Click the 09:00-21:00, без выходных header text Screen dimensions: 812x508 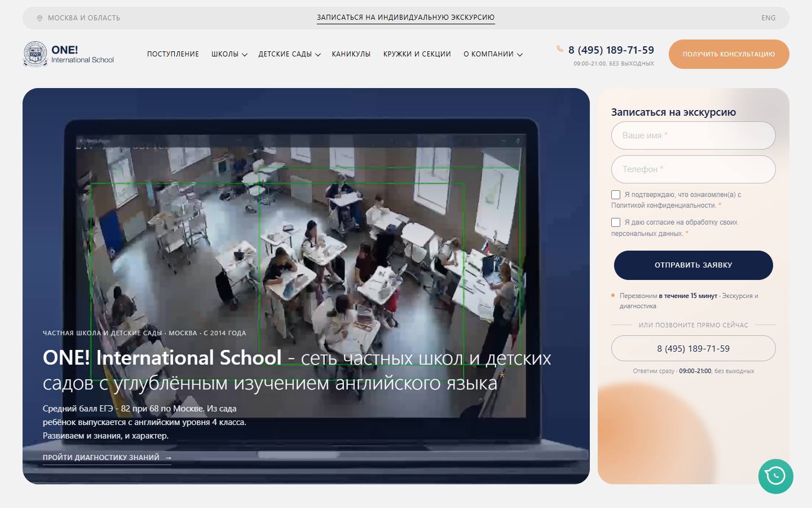614,64
